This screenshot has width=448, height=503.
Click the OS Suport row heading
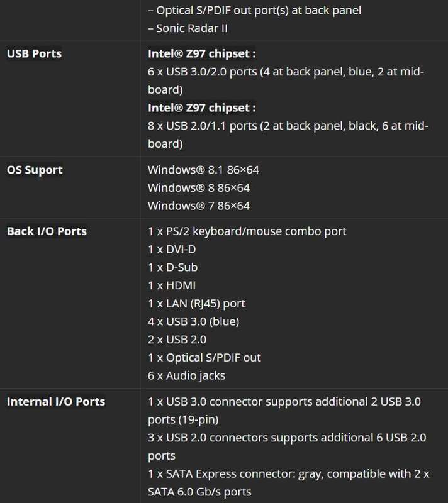click(x=35, y=170)
